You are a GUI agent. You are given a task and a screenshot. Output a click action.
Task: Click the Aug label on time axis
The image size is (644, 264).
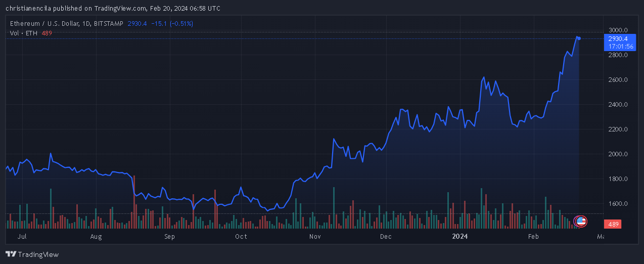click(x=96, y=236)
